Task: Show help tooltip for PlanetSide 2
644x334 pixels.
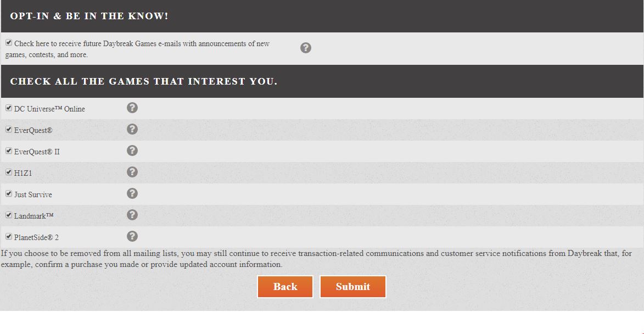Action: coord(132,236)
